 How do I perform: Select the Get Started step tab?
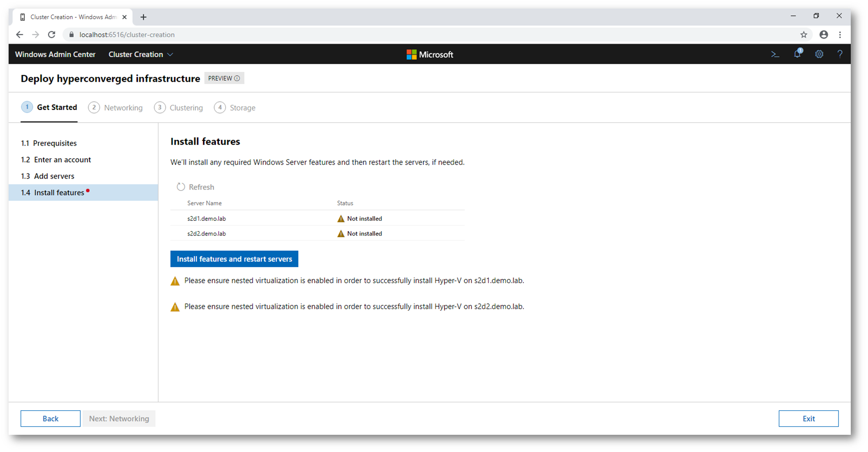49,107
